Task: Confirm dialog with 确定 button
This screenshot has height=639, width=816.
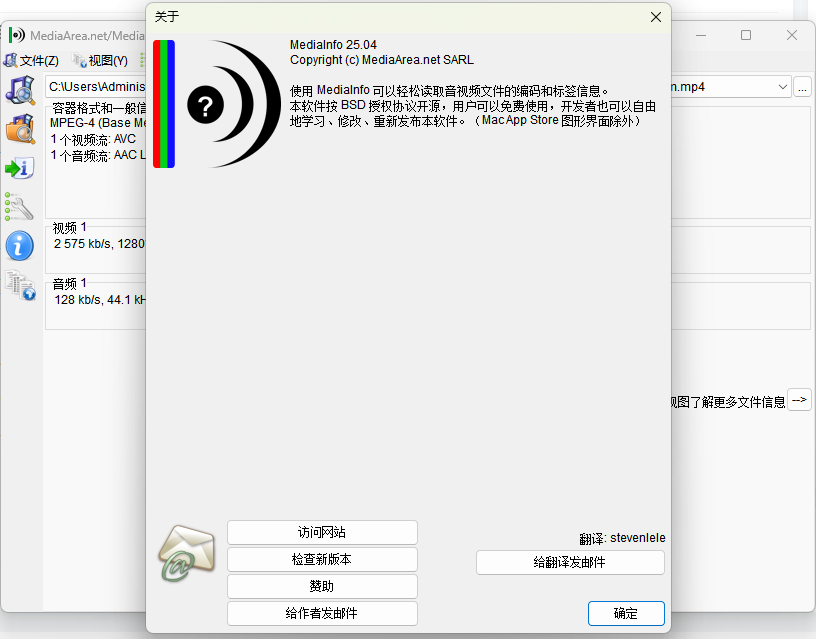Action: pyautogui.click(x=626, y=614)
